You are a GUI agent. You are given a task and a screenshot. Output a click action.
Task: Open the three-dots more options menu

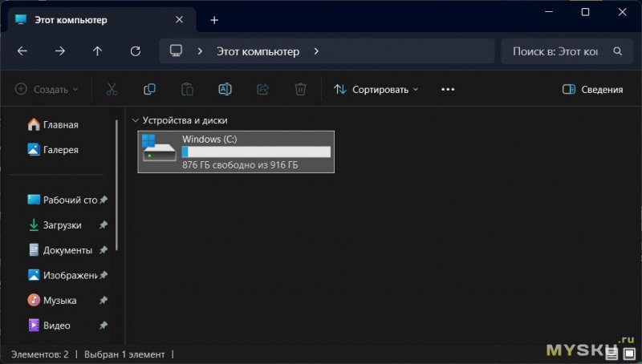[x=448, y=90]
